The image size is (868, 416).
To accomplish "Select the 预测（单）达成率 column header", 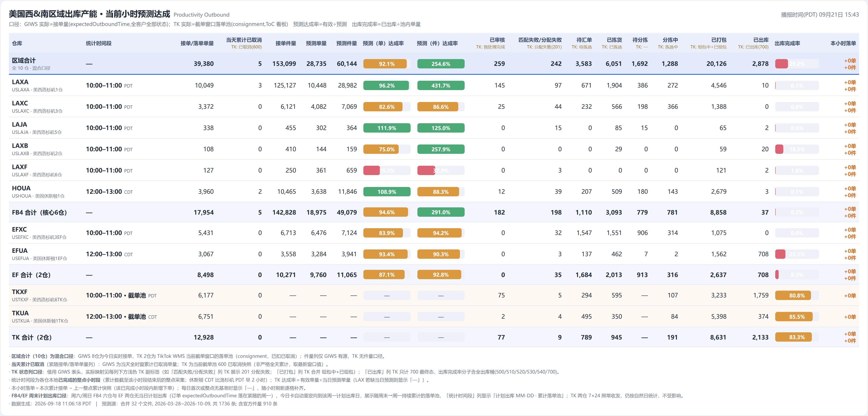I will [x=383, y=43].
